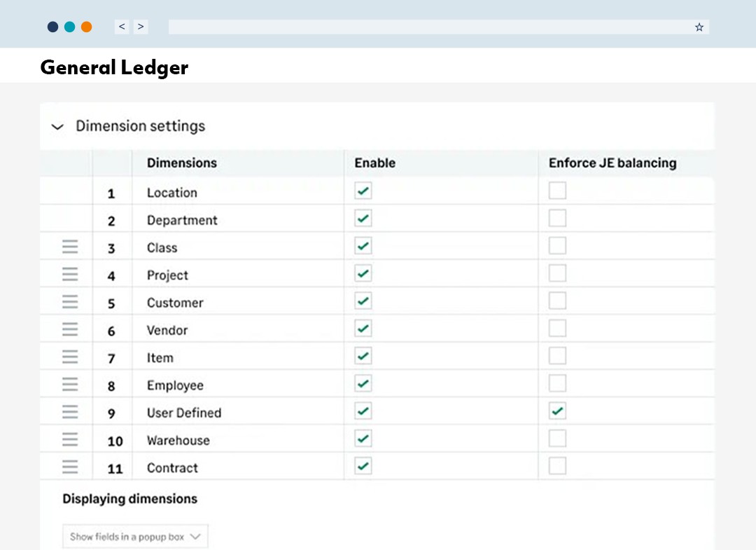Click the browser forward button
The width and height of the screenshot is (756, 550).
tap(141, 26)
